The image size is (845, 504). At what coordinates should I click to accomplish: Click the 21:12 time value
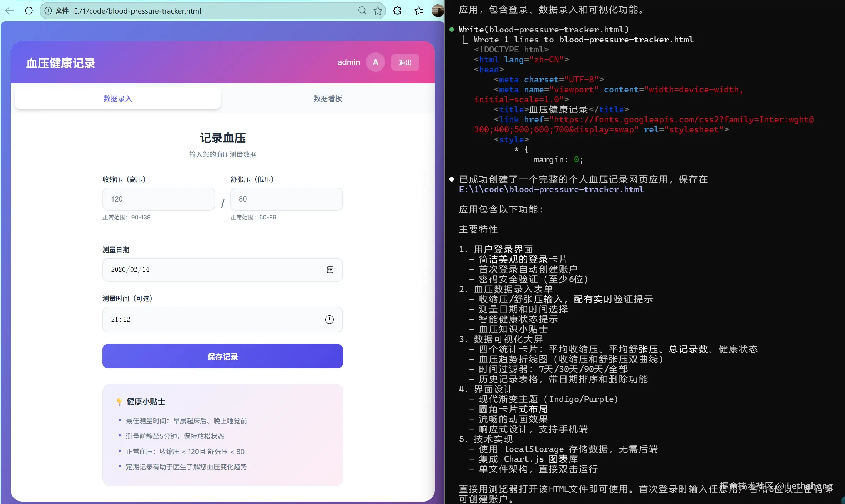point(121,320)
